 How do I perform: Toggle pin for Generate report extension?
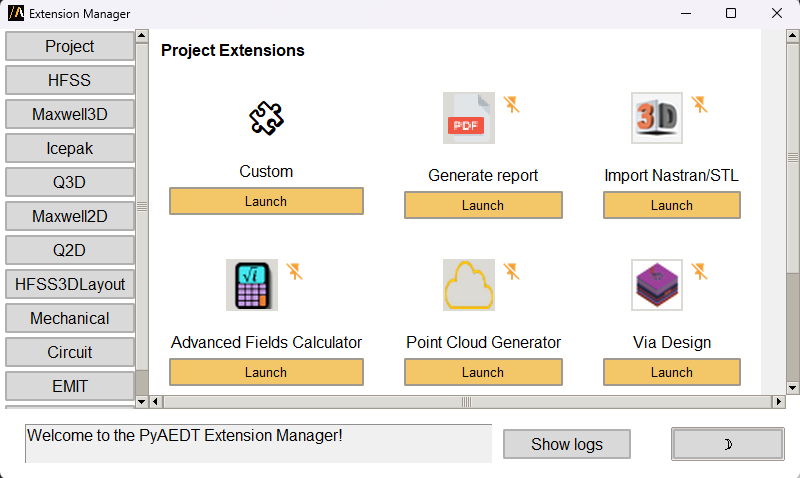(511, 104)
